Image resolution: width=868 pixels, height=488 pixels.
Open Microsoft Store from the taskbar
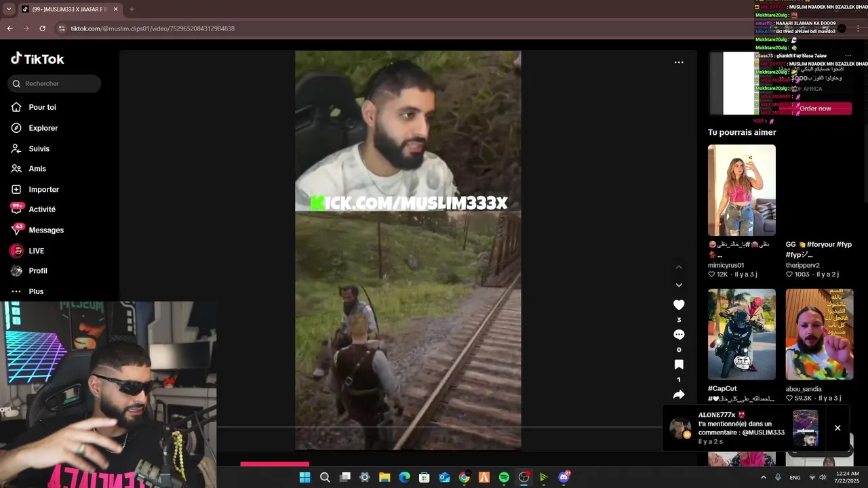(425, 477)
